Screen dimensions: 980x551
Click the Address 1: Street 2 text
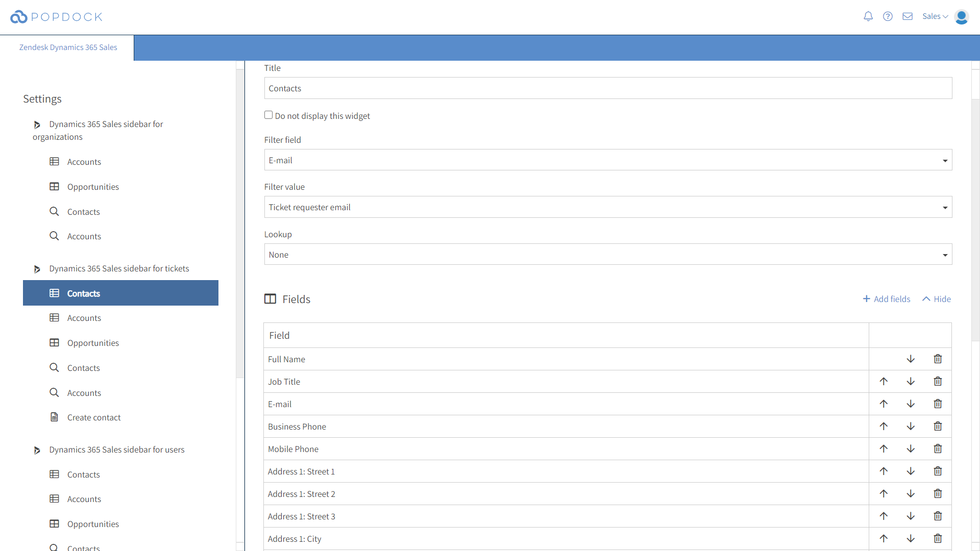tap(302, 494)
